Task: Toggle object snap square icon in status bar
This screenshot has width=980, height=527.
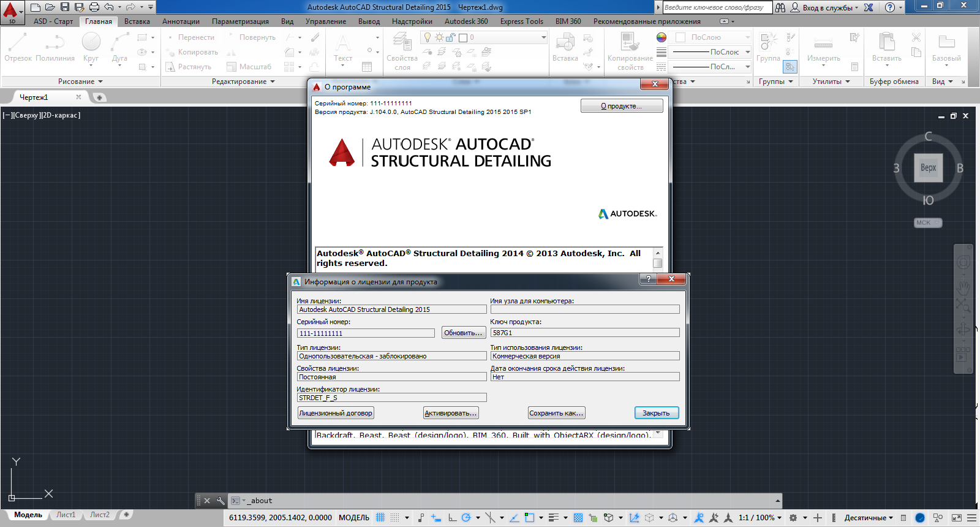Action: [529, 518]
